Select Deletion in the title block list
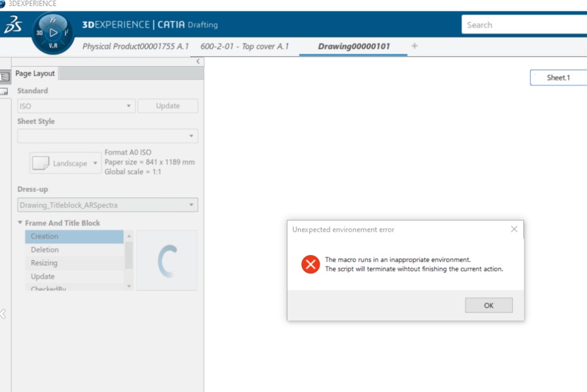Image resolution: width=587 pixels, height=392 pixels. click(x=74, y=250)
